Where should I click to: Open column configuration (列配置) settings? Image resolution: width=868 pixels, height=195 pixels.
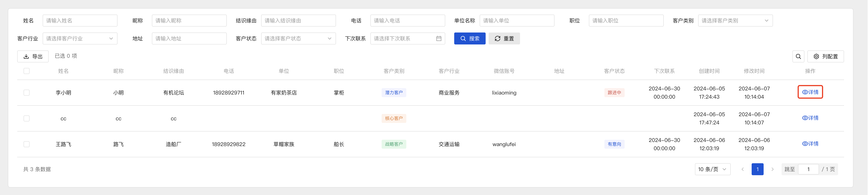825,56
